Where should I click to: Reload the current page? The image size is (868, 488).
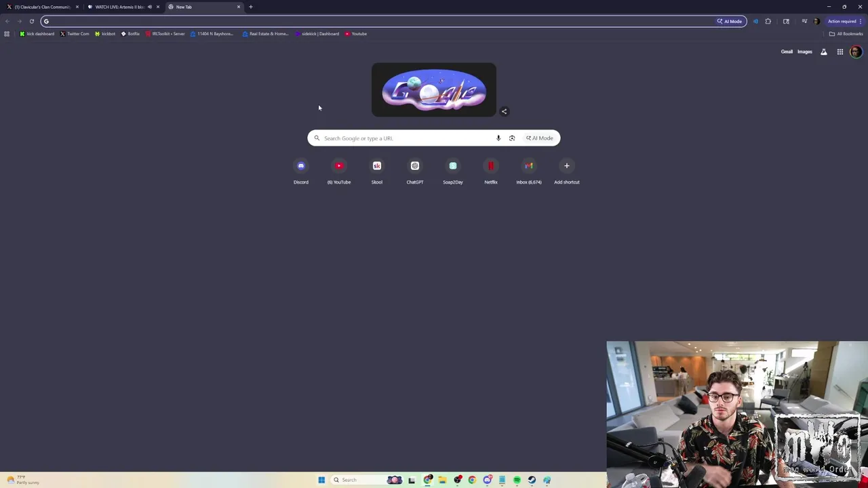click(x=31, y=21)
